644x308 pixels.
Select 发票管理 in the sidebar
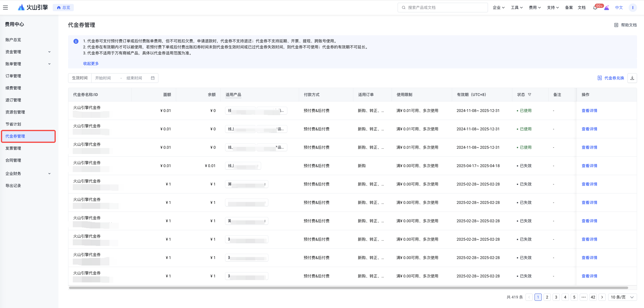point(13,148)
